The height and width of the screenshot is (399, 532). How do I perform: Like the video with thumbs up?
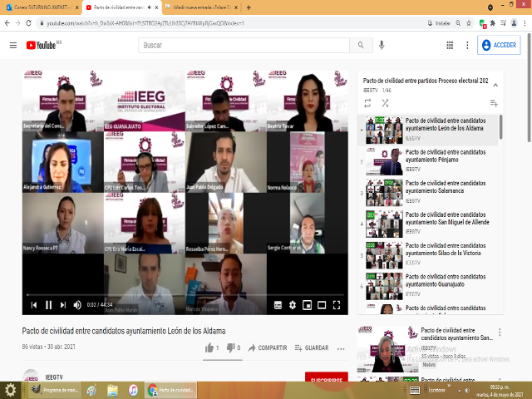pos(209,347)
